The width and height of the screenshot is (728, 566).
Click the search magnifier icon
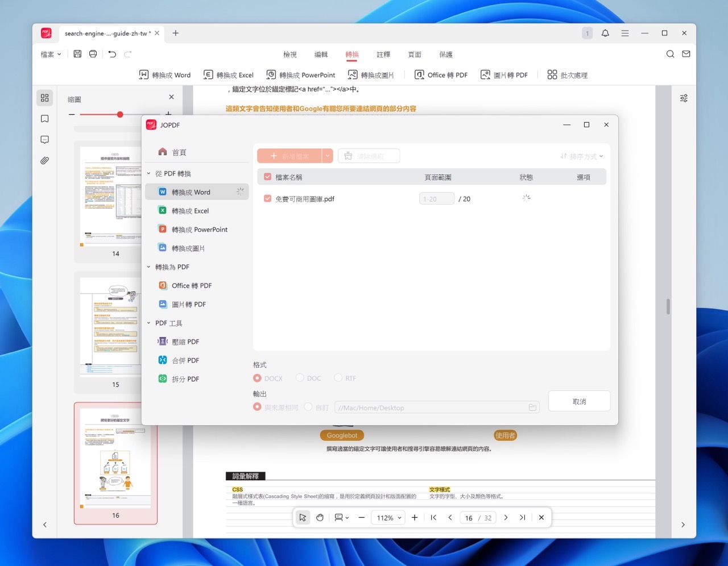[670, 54]
